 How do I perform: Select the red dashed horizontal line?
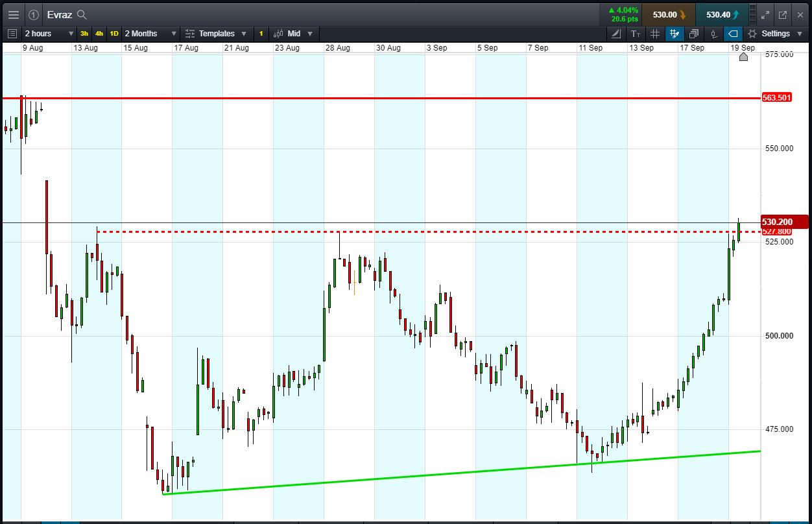(428, 232)
